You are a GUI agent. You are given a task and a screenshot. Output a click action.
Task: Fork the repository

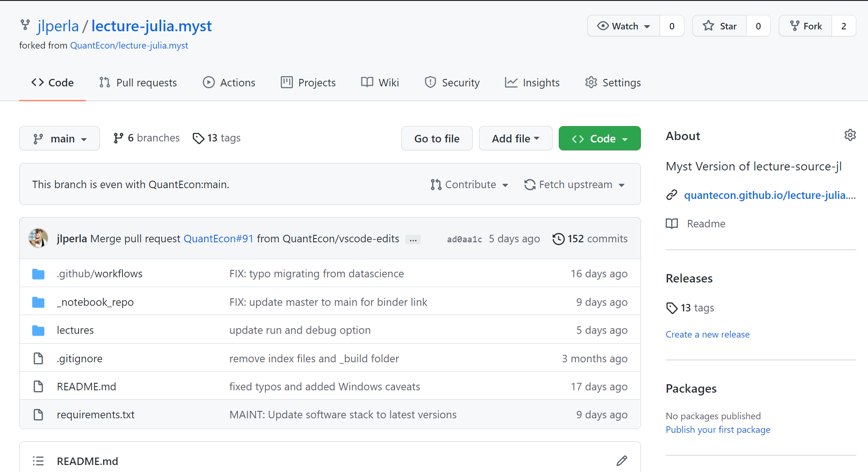click(806, 26)
